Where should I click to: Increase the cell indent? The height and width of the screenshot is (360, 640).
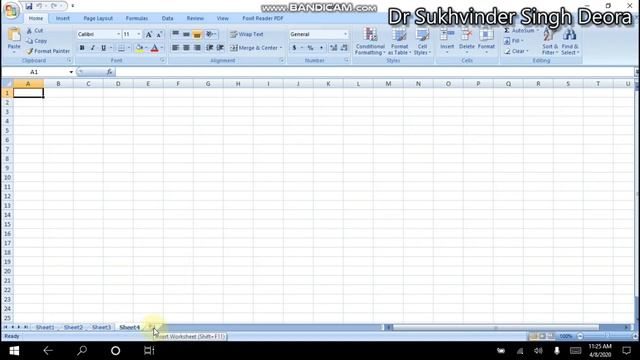pyautogui.click(x=220, y=48)
